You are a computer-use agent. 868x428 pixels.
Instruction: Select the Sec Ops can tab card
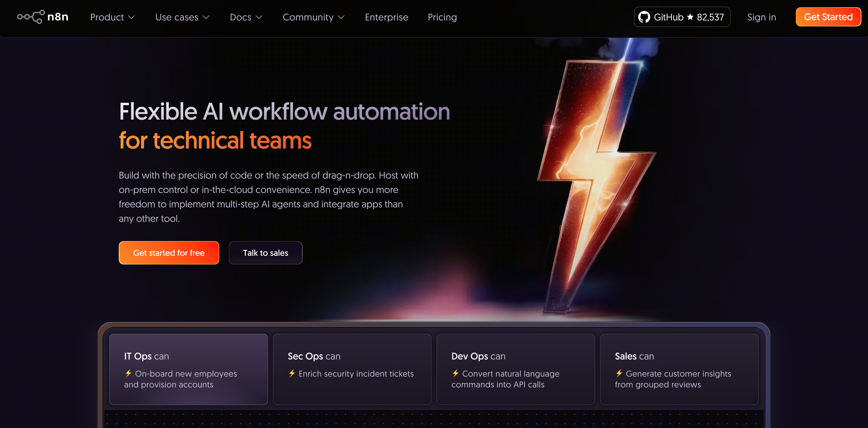coord(352,369)
